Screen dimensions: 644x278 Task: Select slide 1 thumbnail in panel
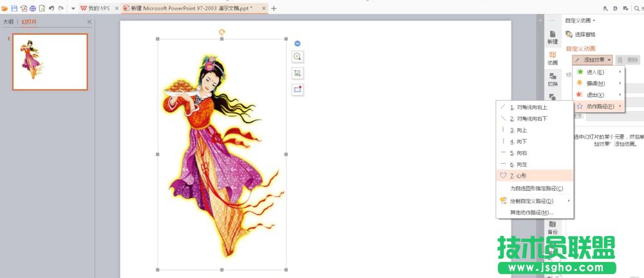point(50,62)
